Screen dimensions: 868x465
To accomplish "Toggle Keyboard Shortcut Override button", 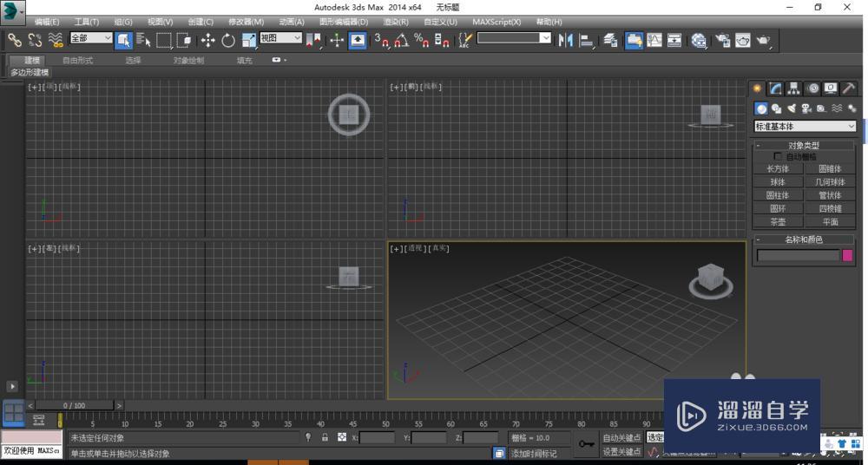I will [x=357, y=40].
